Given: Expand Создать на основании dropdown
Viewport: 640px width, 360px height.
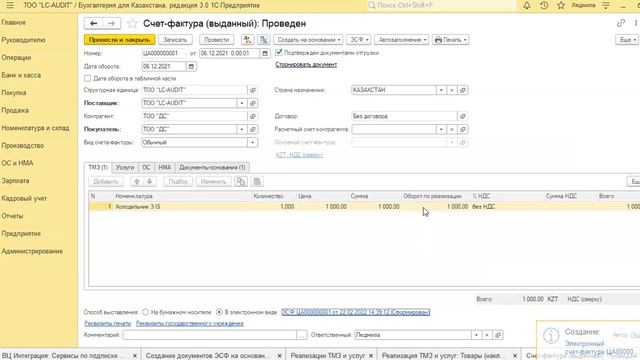Looking at the screenshot, I should (x=309, y=40).
